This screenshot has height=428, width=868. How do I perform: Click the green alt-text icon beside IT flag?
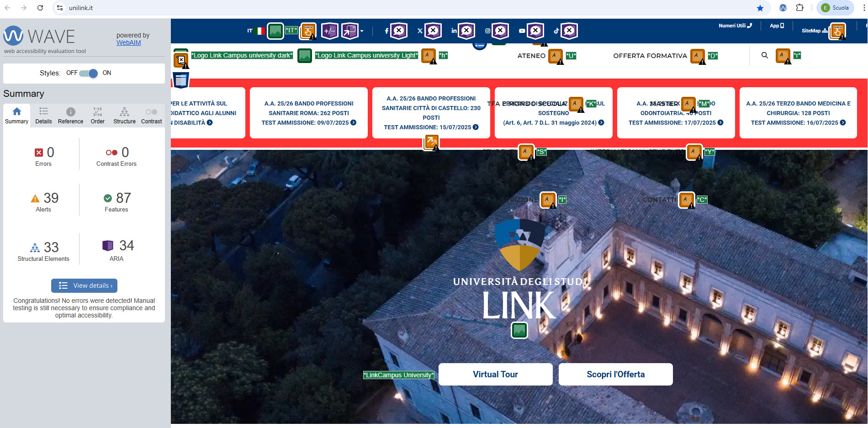pos(275,31)
